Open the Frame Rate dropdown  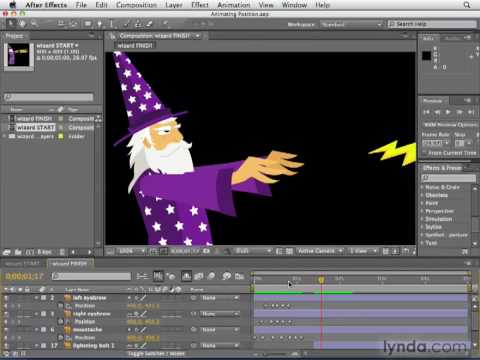(x=436, y=143)
